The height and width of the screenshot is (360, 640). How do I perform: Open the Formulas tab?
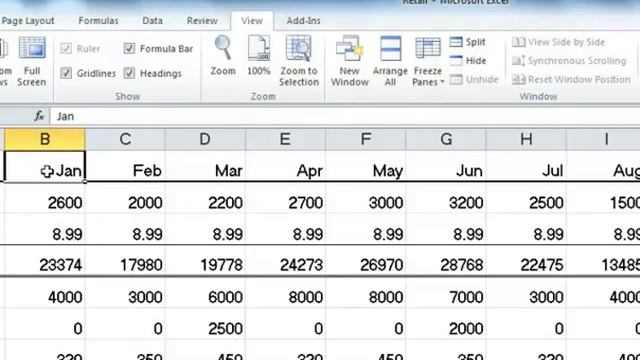(98, 21)
